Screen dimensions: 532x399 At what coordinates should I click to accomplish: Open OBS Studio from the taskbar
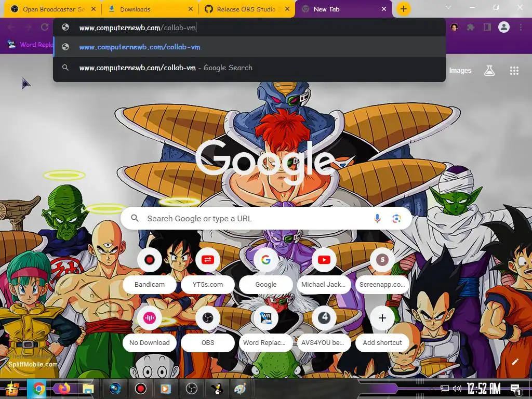point(191,389)
